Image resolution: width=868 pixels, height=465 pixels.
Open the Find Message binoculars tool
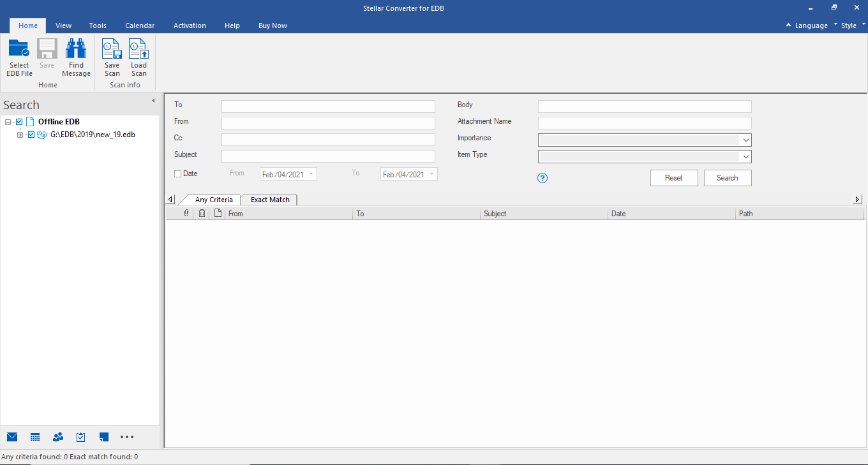(x=76, y=50)
